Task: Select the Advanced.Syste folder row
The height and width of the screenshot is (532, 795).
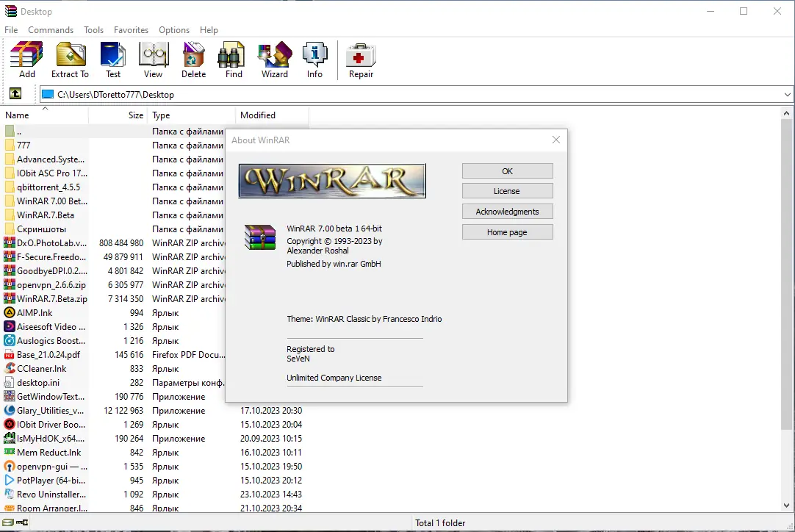Action: (114, 159)
